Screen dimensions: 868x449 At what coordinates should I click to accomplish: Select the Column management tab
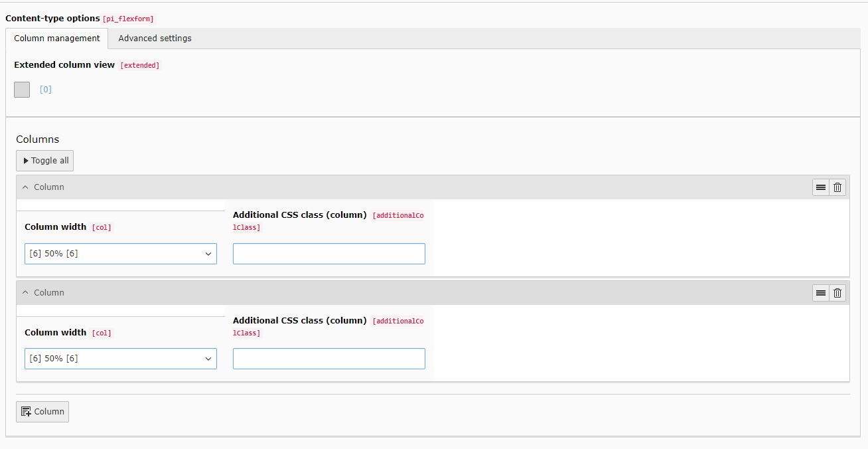click(x=57, y=39)
